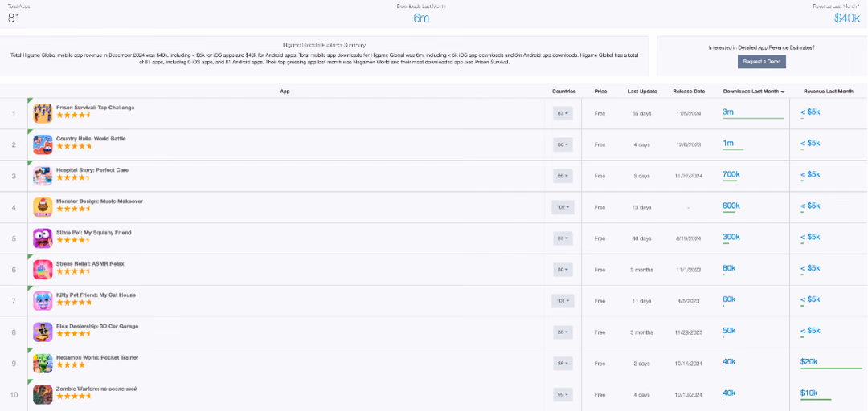The width and height of the screenshot is (868, 411).
Task: Select the Hospital Story: Perfect Care app icon
Action: point(43,176)
